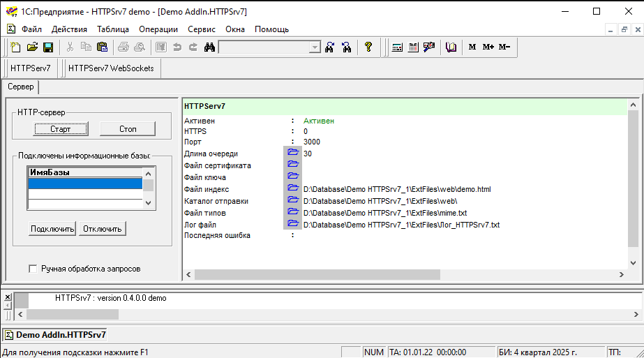Click the M+ memory toolbar button
Image resolution: width=644 pixels, height=358 pixels.
coord(488,47)
